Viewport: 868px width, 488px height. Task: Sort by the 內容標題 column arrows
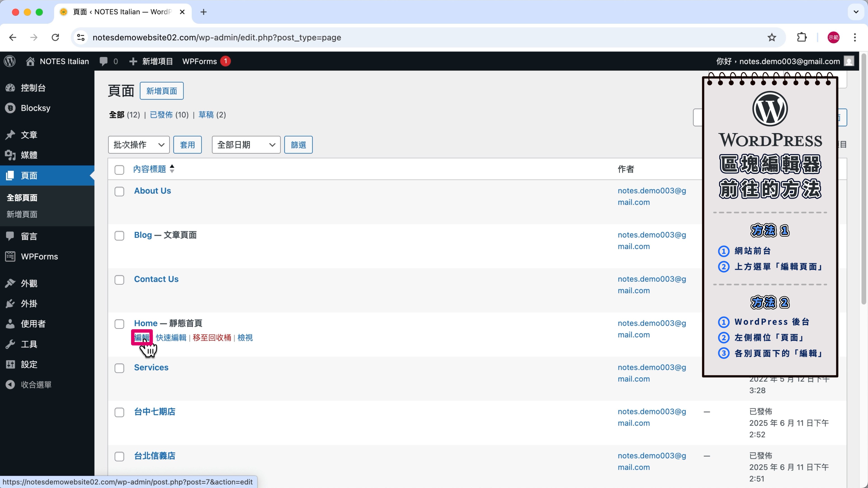tap(172, 169)
